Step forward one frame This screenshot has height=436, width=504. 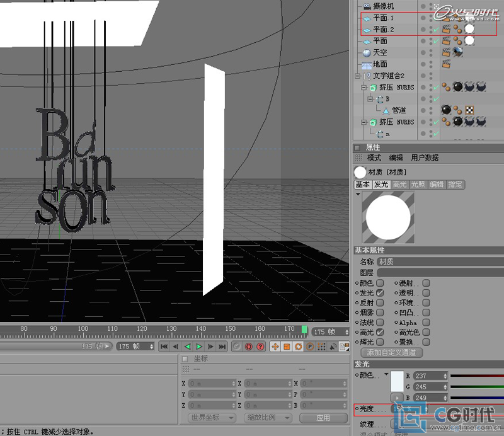coord(210,347)
